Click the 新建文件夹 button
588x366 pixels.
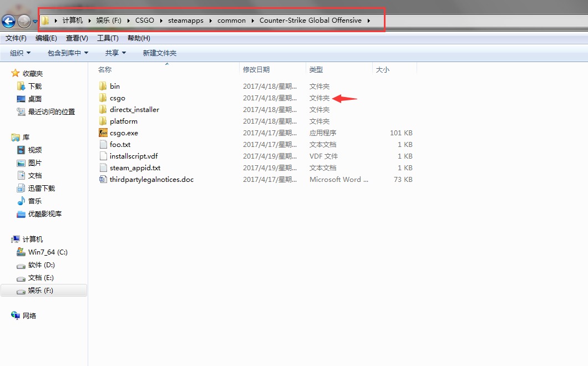click(159, 53)
